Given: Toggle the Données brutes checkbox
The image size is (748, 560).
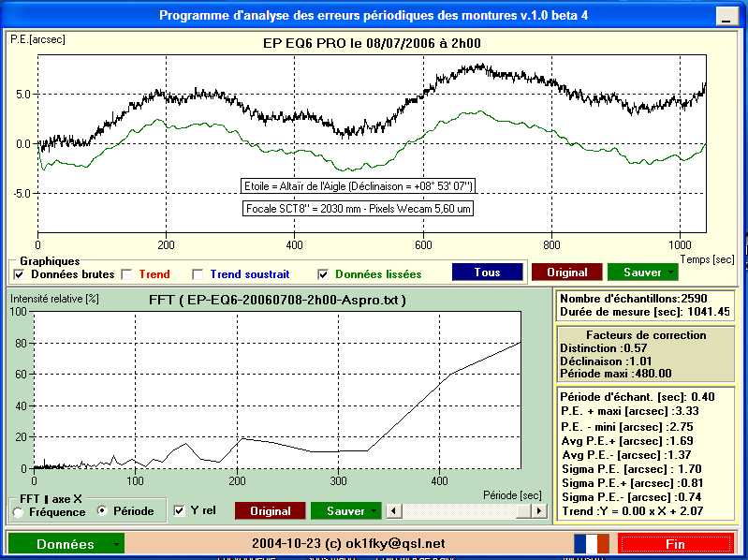Looking at the screenshot, I should tap(19, 274).
